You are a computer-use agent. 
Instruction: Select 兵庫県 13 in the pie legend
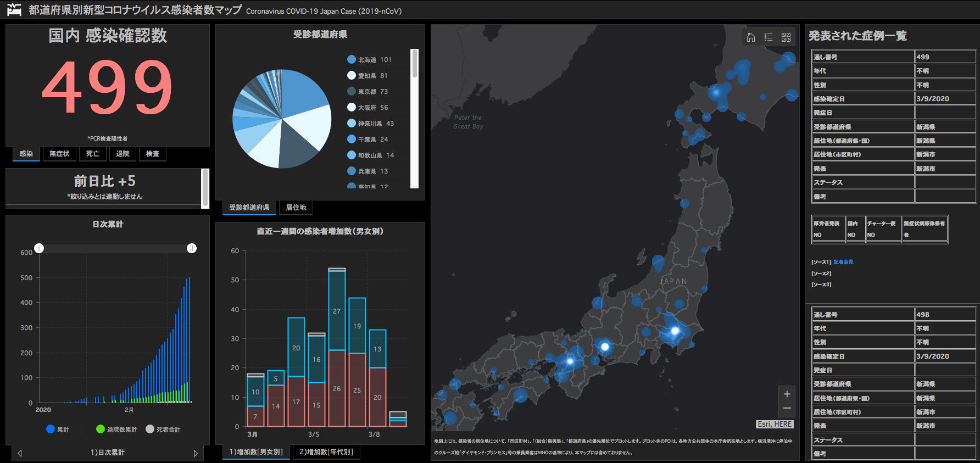(367, 171)
